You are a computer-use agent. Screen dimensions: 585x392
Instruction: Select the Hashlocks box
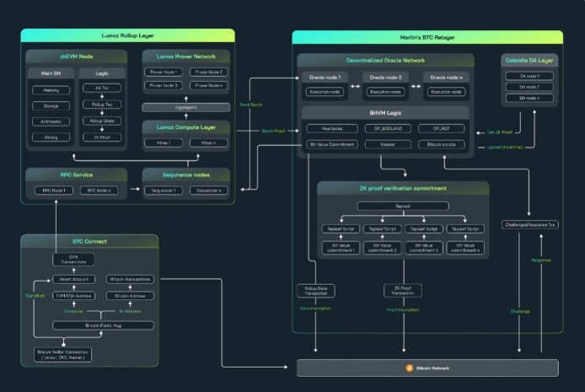332,129
